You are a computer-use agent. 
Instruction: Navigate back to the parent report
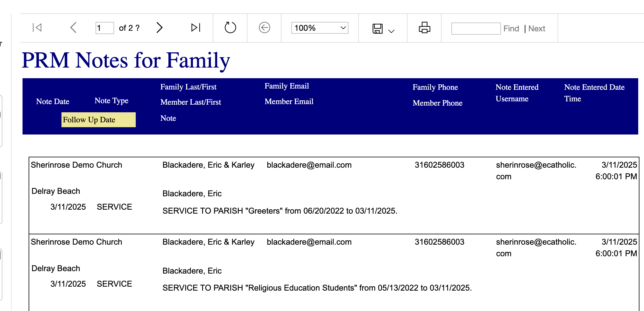click(264, 28)
